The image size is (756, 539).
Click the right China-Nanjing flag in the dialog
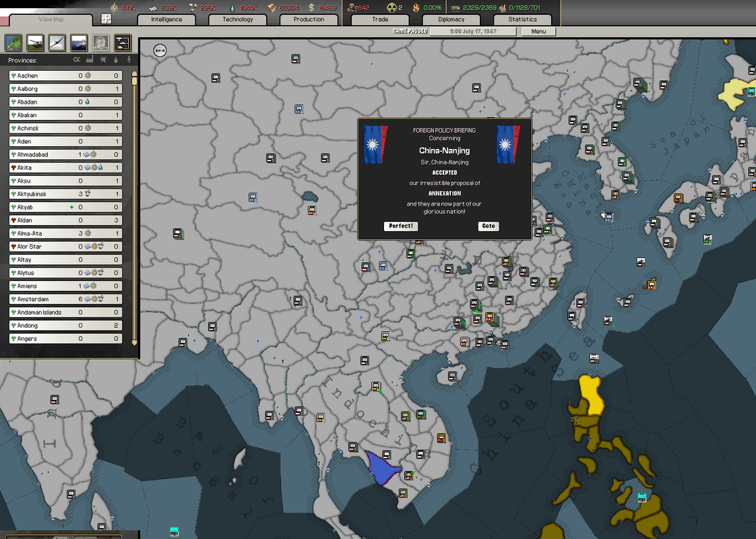click(x=508, y=144)
